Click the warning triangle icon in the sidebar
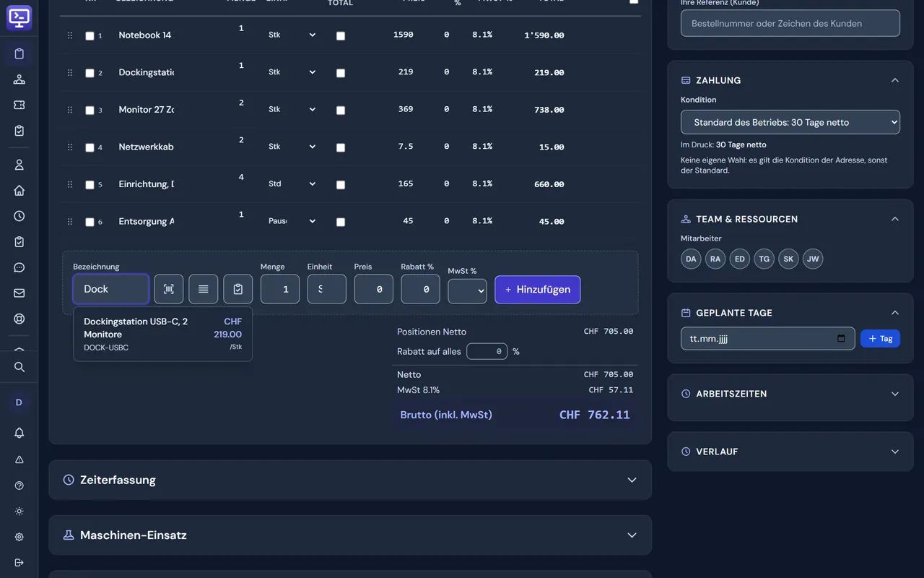Viewport: 924px width, 578px height. 19,460
